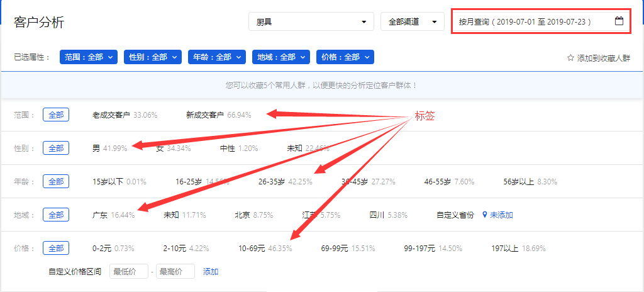Select 全部 in the 范围 row
644x292 pixels.
56,115
